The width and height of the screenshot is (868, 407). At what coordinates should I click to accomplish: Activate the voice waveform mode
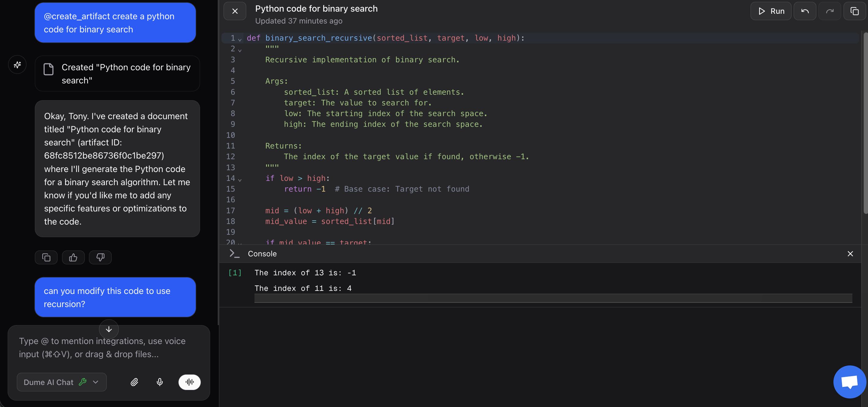point(189,382)
